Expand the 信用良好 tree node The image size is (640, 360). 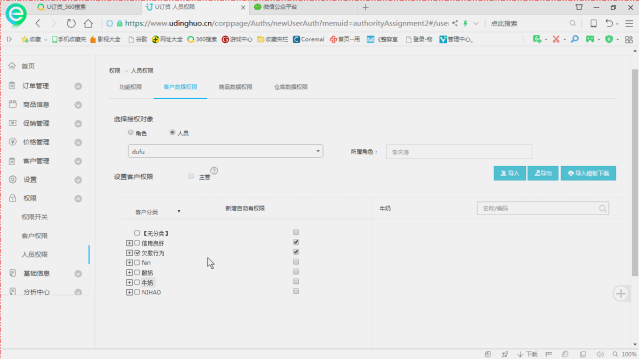click(129, 243)
